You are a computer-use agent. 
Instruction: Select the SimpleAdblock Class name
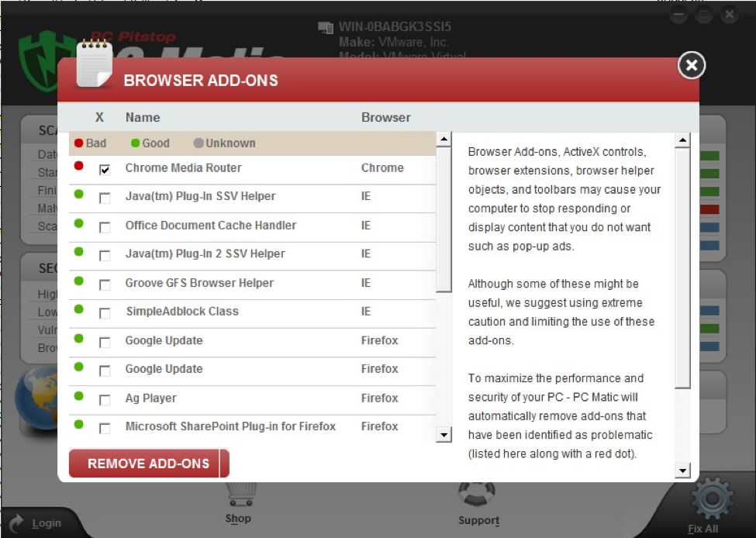[182, 312]
